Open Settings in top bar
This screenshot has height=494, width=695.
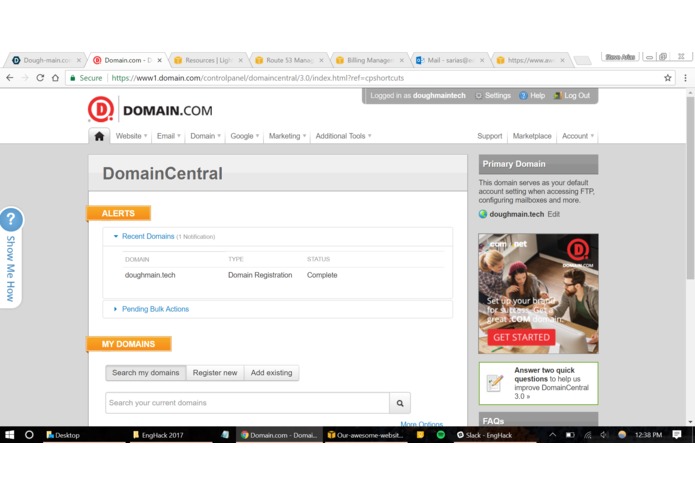[x=493, y=96]
